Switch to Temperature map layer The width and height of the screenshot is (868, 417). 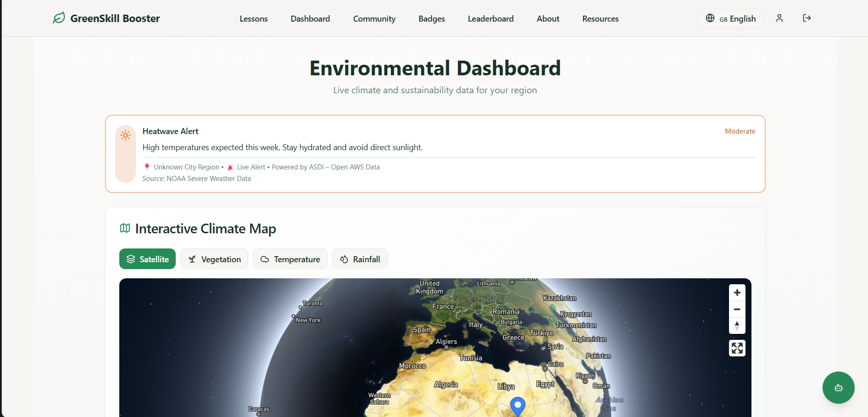coord(290,259)
